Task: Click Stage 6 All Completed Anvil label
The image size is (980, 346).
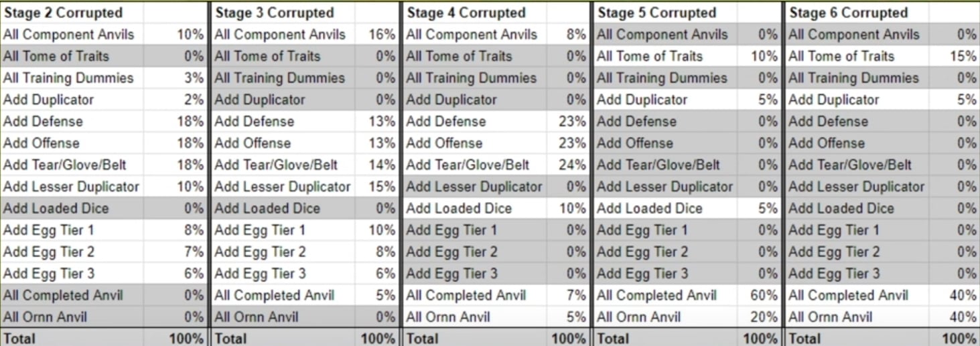Action: 848,295
